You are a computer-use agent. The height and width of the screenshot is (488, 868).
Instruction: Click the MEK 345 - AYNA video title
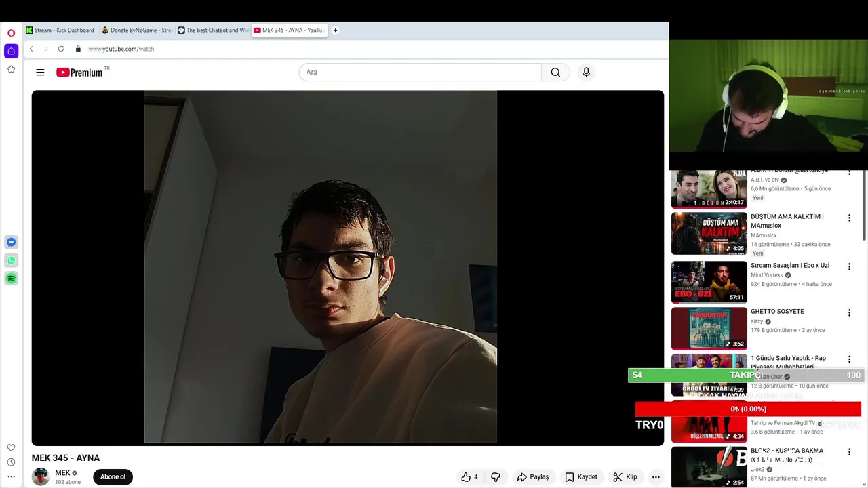(66, 458)
